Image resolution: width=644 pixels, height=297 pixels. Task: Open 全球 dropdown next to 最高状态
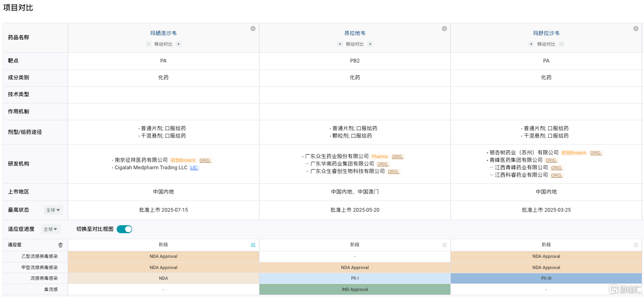[x=53, y=210]
